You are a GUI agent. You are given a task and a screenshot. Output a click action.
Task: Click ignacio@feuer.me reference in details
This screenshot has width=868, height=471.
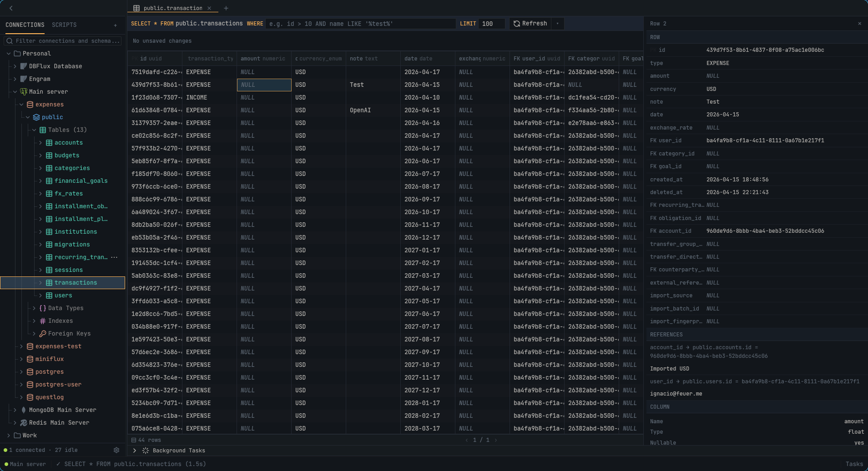(676, 394)
